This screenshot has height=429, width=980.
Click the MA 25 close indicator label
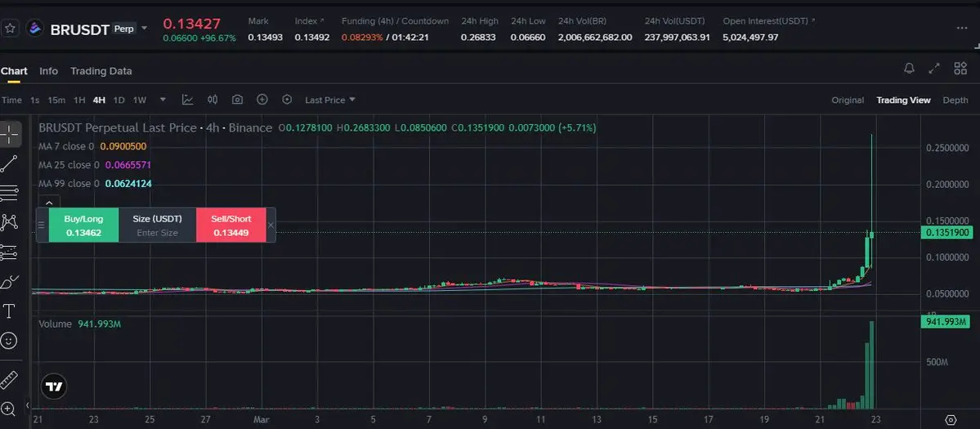(x=69, y=166)
